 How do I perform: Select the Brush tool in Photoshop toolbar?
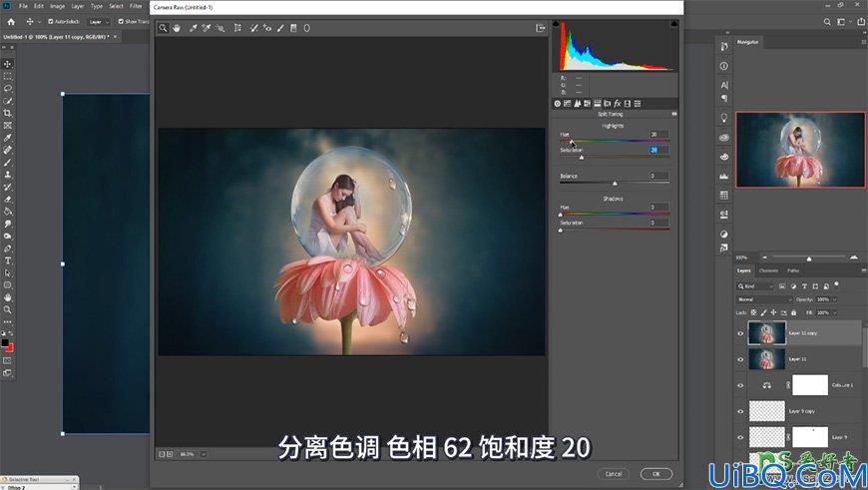point(8,163)
